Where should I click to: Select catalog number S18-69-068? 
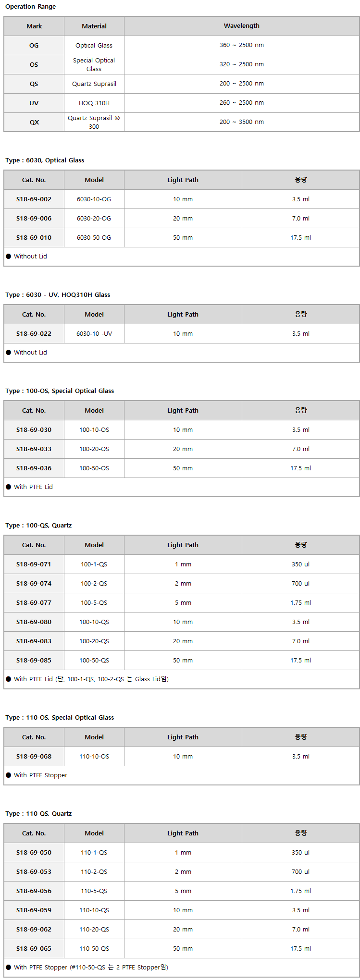(x=34, y=756)
